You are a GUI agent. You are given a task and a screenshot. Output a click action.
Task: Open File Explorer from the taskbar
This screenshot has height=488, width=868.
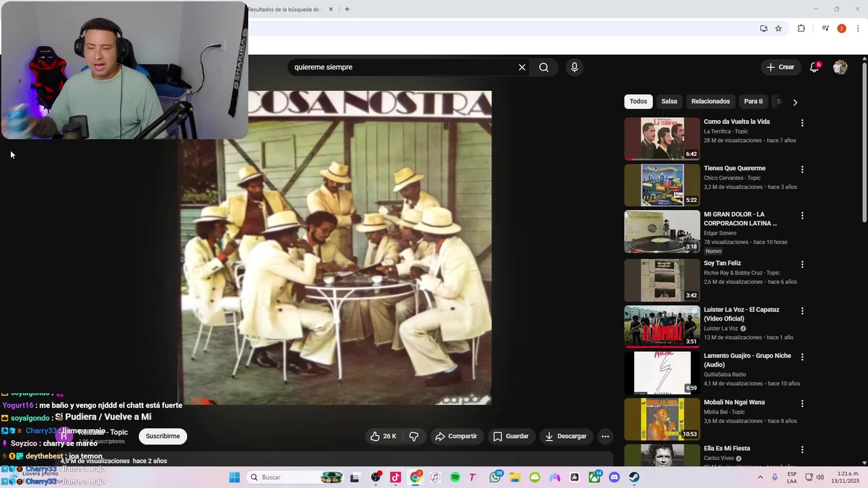click(x=515, y=477)
